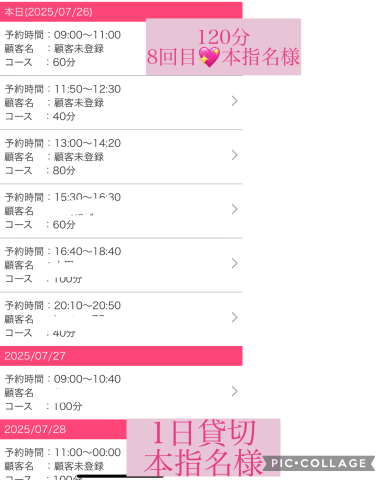This screenshot has width=384, height=480.
Task: Click the 120分 8回目 本指名様 overlay label
Action: tap(223, 47)
